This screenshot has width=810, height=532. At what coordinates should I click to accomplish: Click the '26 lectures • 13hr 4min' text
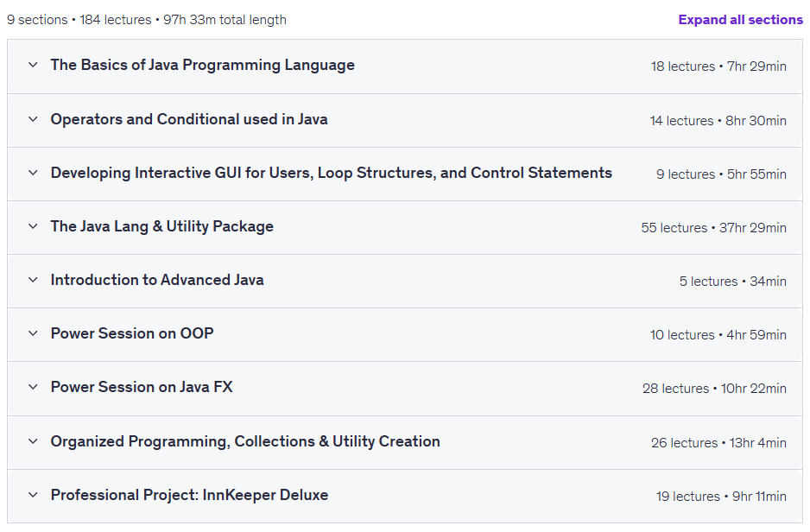[x=718, y=443]
